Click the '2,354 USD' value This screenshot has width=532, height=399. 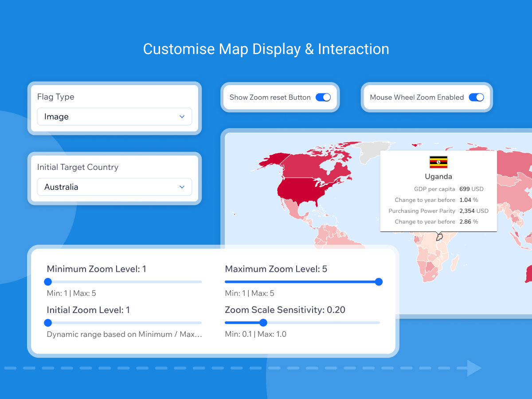(x=473, y=211)
